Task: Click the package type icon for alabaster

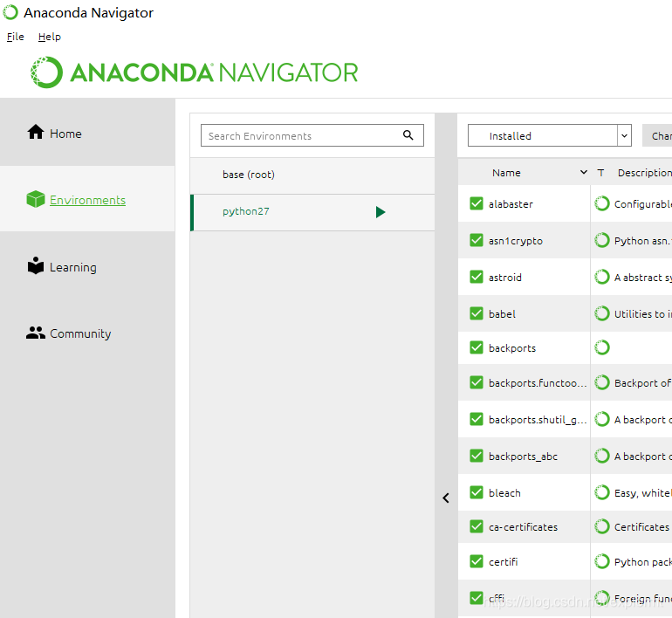Action: click(601, 203)
